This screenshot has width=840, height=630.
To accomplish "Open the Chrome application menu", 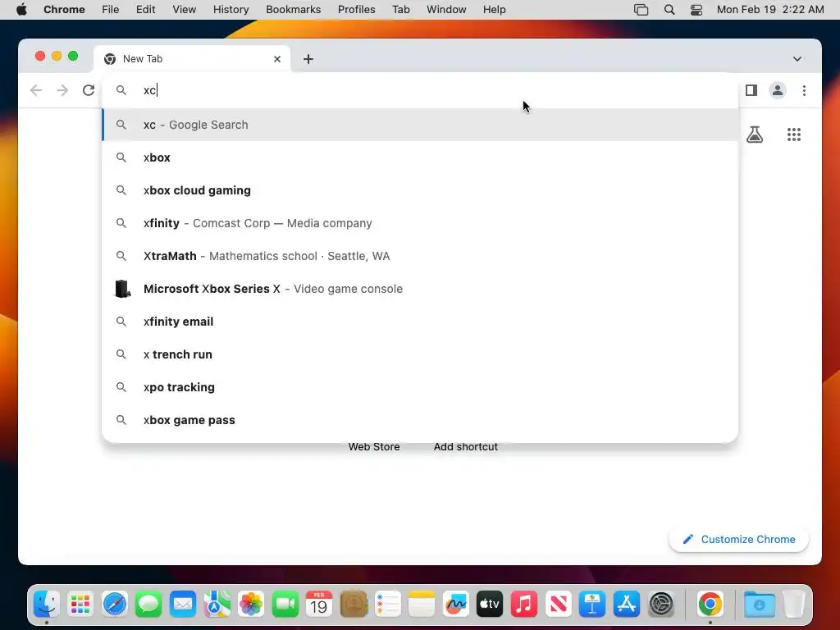I will click(x=64, y=10).
